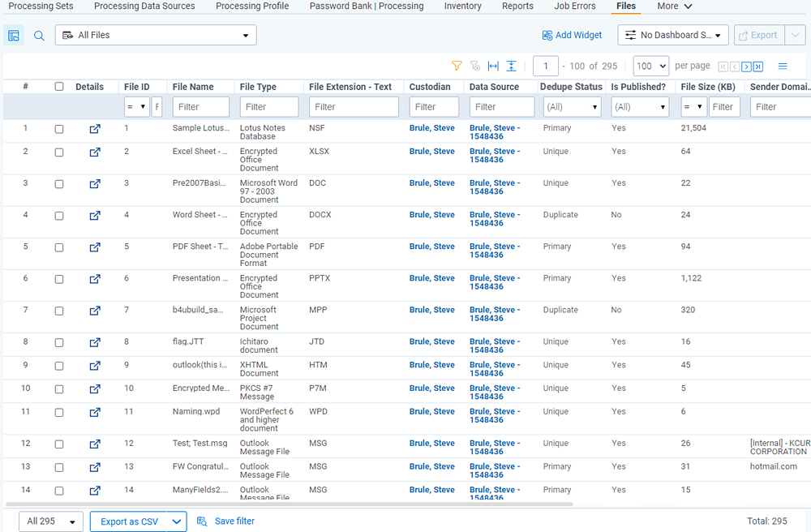Toggle row height compress icon
This screenshot has height=532, width=811.
click(x=511, y=66)
